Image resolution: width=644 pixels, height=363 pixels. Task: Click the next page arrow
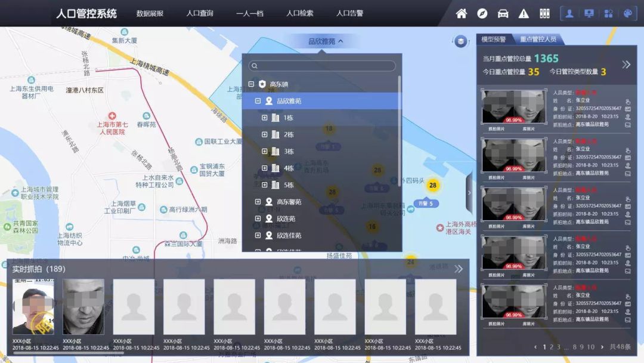pyautogui.click(x=602, y=347)
